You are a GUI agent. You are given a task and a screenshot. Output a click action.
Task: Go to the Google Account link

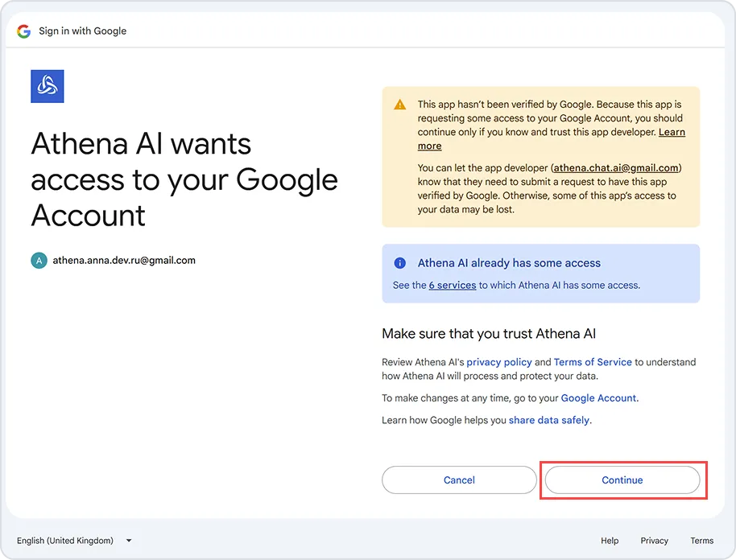[598, 398]
